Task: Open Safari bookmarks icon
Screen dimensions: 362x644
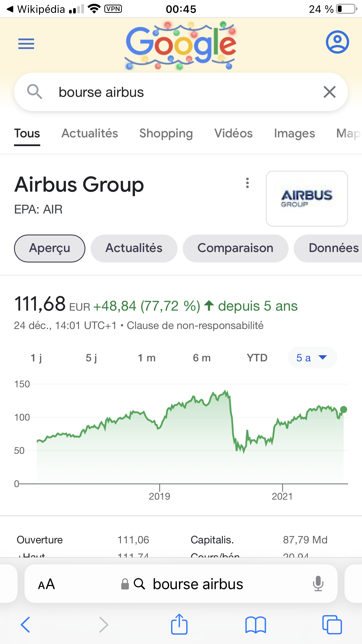Action: pos(256,625)
